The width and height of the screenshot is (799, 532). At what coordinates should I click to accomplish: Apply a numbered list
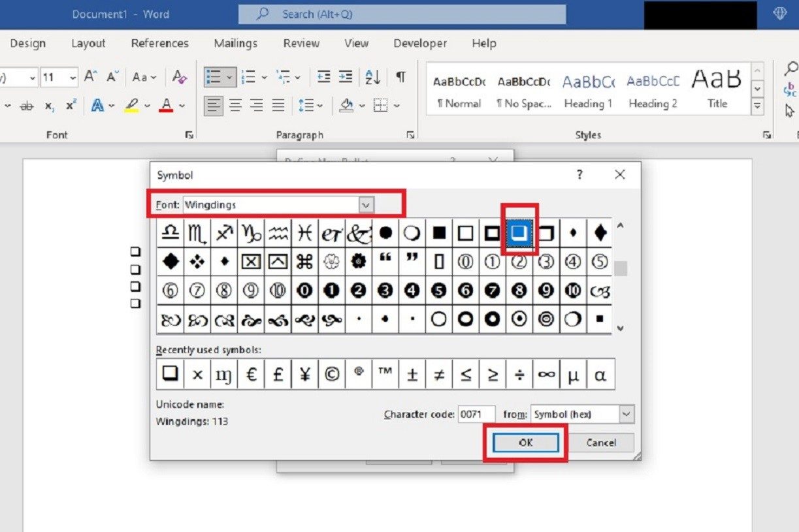point(249,76)
